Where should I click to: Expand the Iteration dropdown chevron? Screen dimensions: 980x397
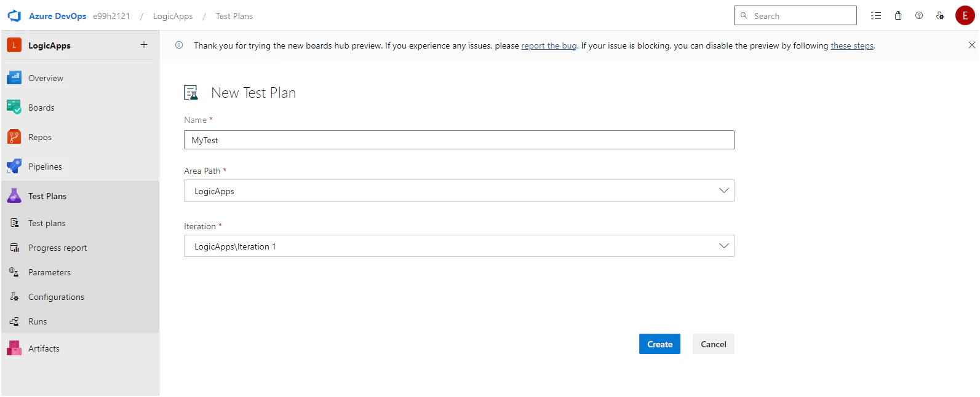coord(724,246)
